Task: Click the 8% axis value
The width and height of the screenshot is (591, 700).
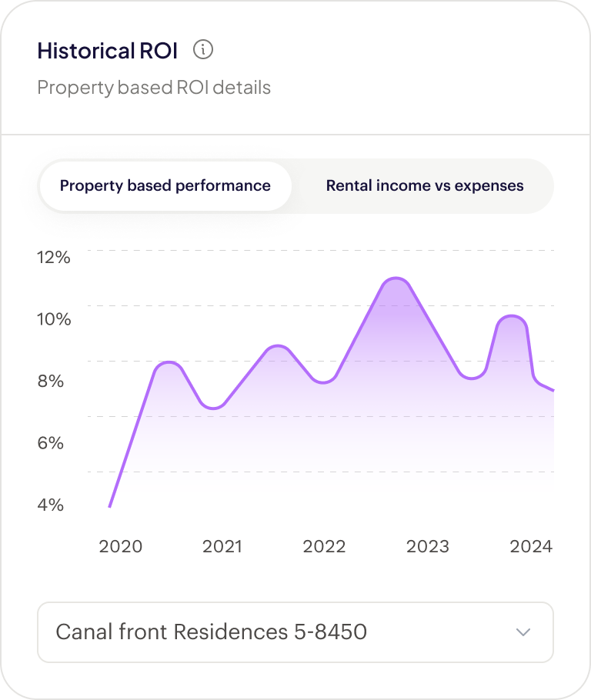Action: (51, 382)
